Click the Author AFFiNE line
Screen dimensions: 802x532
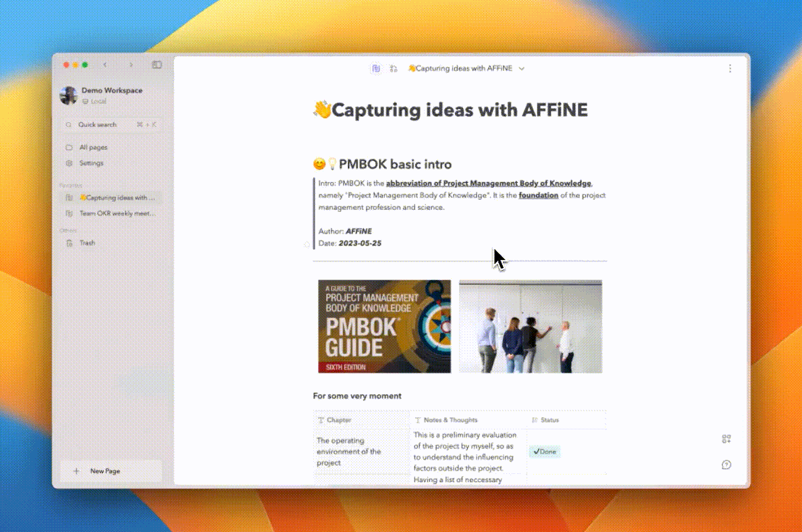[345, 231]
